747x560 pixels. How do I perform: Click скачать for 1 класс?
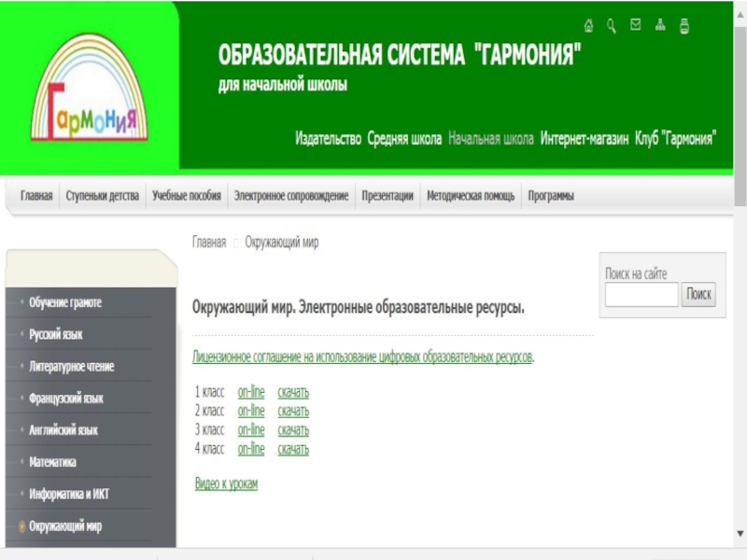click(x=293, y=392)
